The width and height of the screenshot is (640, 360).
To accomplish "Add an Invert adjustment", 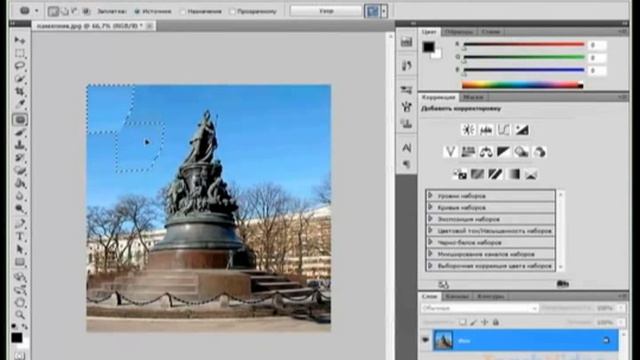I will click(x=460, y=175).
